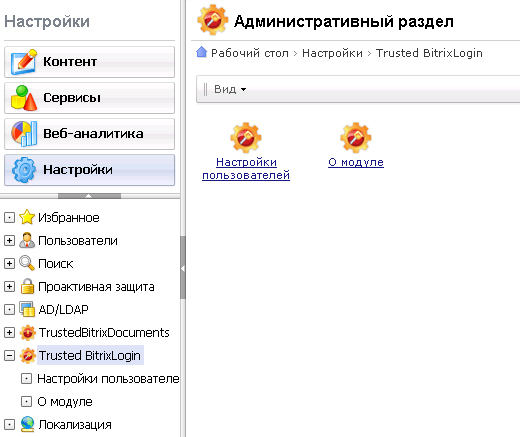Select О модуле item in the left tree
520x437 pixels.
tap(65, 402)
